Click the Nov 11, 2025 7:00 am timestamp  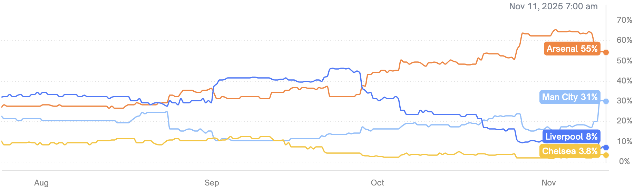point(553,6)
